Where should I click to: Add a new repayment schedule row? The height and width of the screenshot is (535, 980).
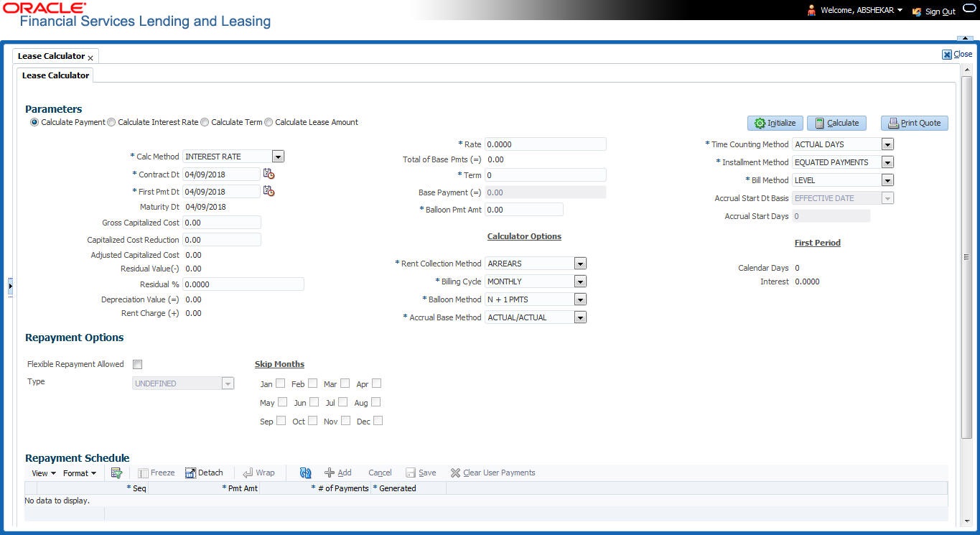tap(337, 472)
